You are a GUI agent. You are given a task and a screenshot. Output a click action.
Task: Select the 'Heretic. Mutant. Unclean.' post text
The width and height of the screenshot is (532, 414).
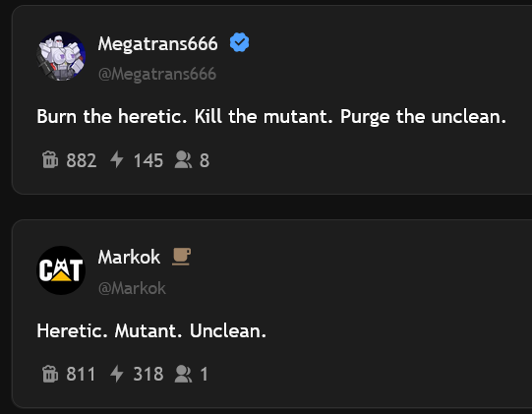151,330
